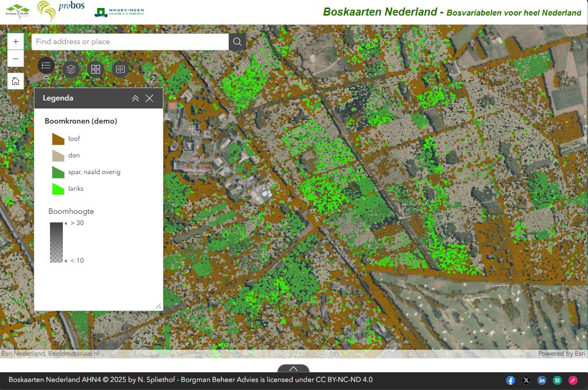Screen dimensions: 588x390
Task: Collapse the Legenda panel with double chevron
Action: pos(135,98)
